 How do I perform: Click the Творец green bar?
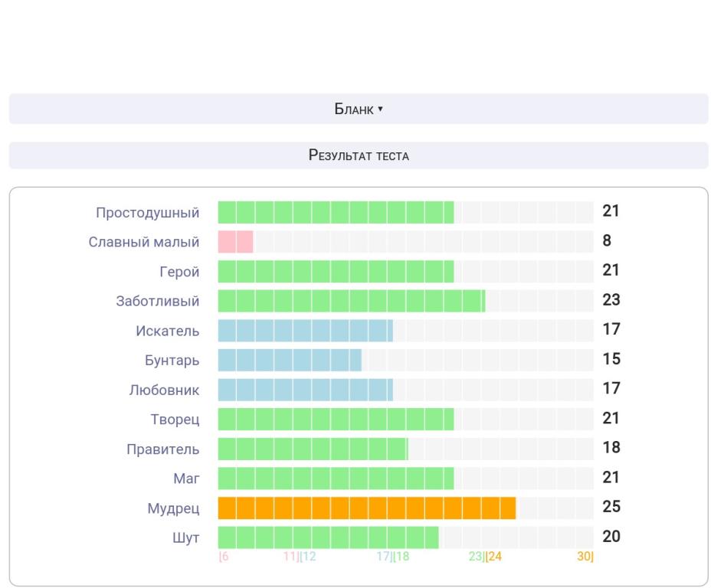(336, 419)
